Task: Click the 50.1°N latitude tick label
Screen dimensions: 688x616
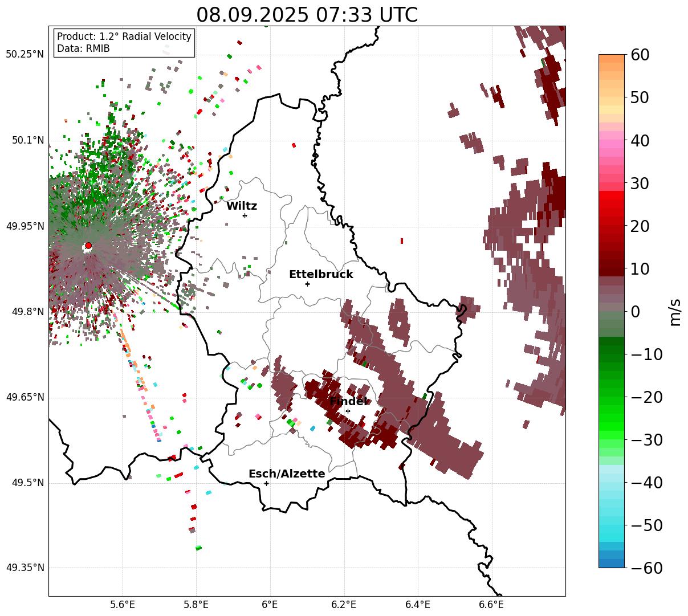Action: (29, 140)
